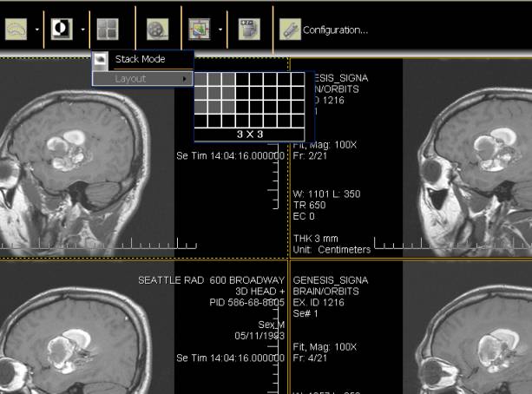
Task: Click the Fr: 2/21 frame overlay text
Action: pos(310,156)
